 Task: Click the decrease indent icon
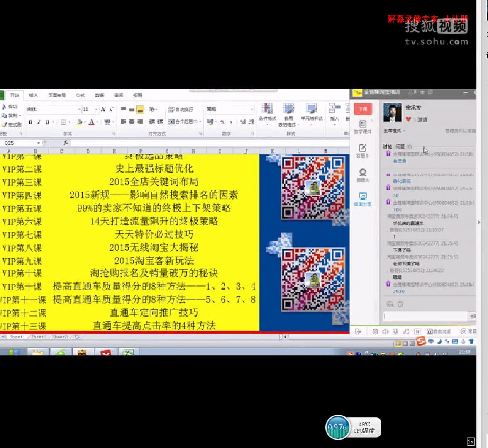pyautogui.click(x=152, y=122)
